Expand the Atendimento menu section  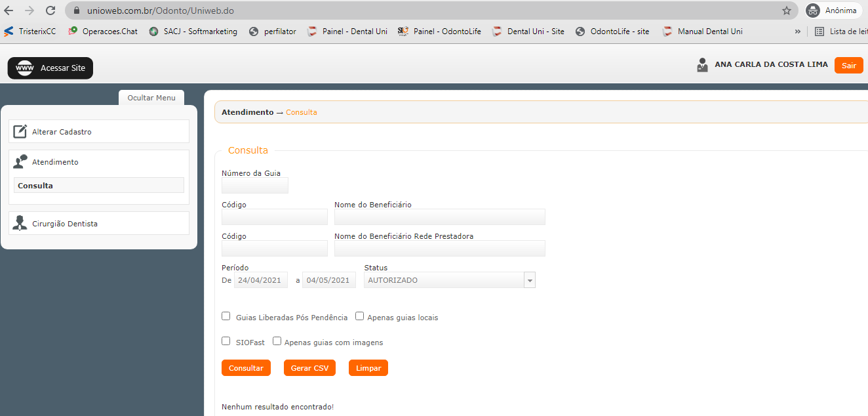99,161
